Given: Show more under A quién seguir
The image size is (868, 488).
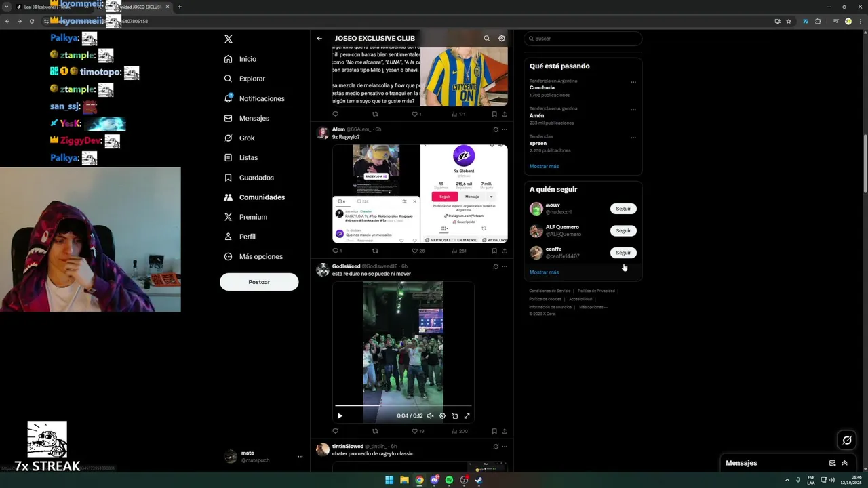Looking at the screenshot, I should (544, 272).
